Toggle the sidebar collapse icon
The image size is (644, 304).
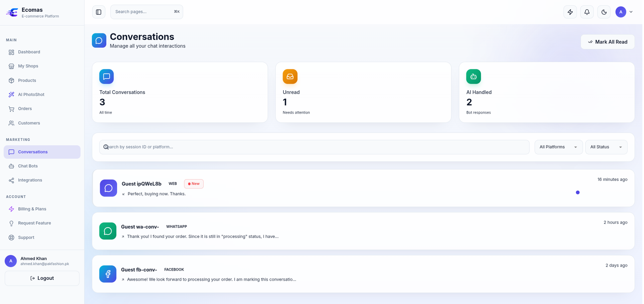[99, 12]
